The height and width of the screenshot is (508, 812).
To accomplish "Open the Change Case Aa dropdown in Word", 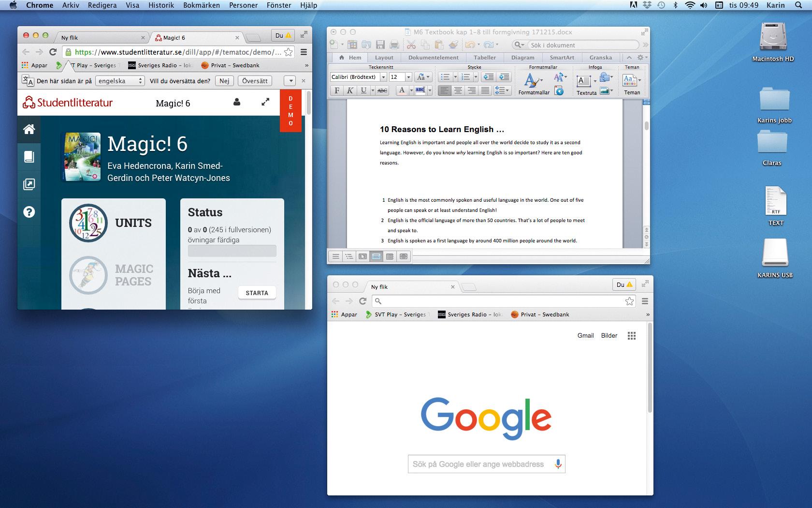I will coord(423,77).
